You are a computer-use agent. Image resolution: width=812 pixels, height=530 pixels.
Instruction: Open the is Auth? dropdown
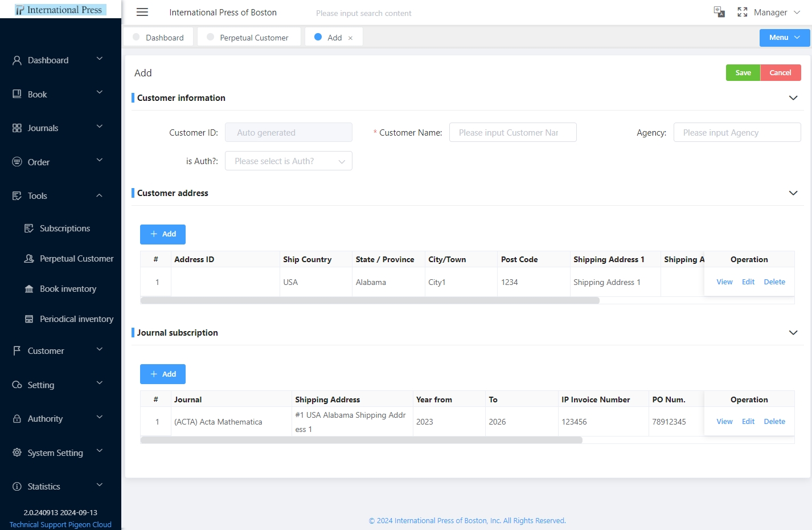coord(289,161)
